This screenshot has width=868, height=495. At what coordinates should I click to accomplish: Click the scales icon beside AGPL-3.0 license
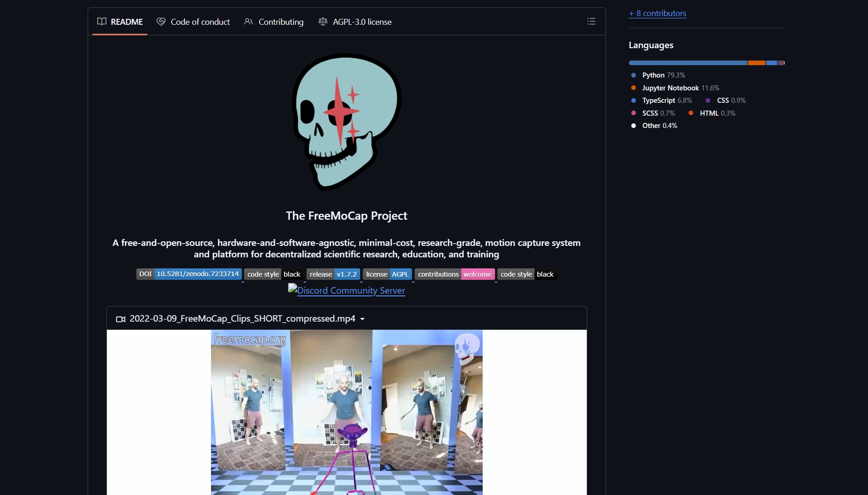click(x=323, y=21)
